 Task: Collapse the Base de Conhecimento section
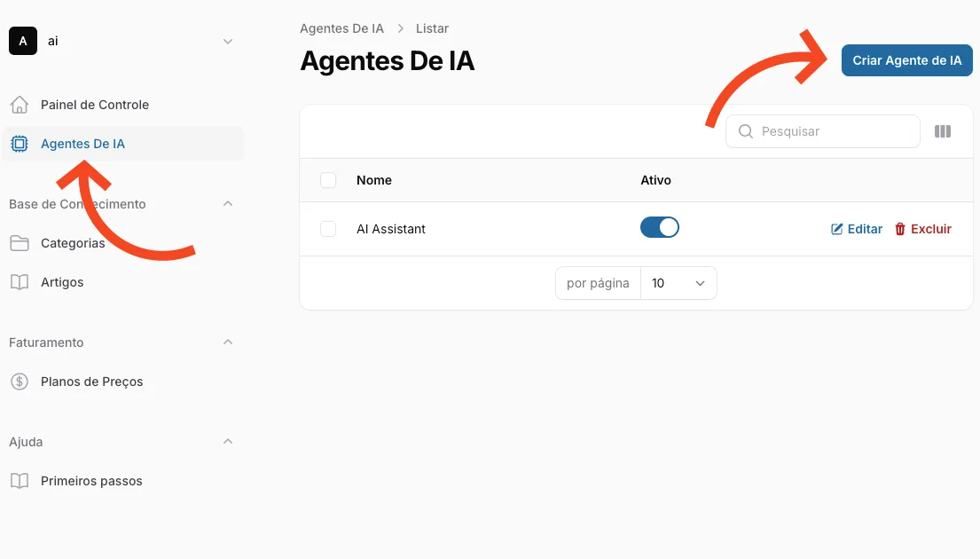click(228, 204)
